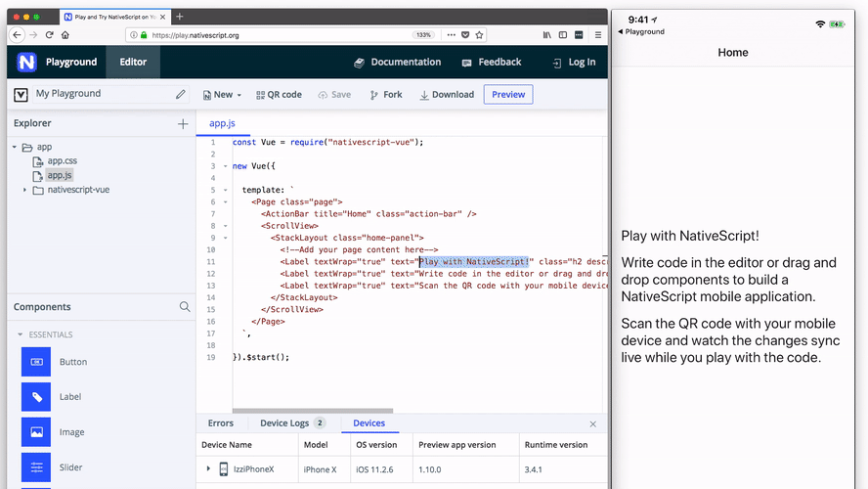The image size is (868, 489).
Task: Switch to the Errors tab
Action: click(x=221, y=423)
